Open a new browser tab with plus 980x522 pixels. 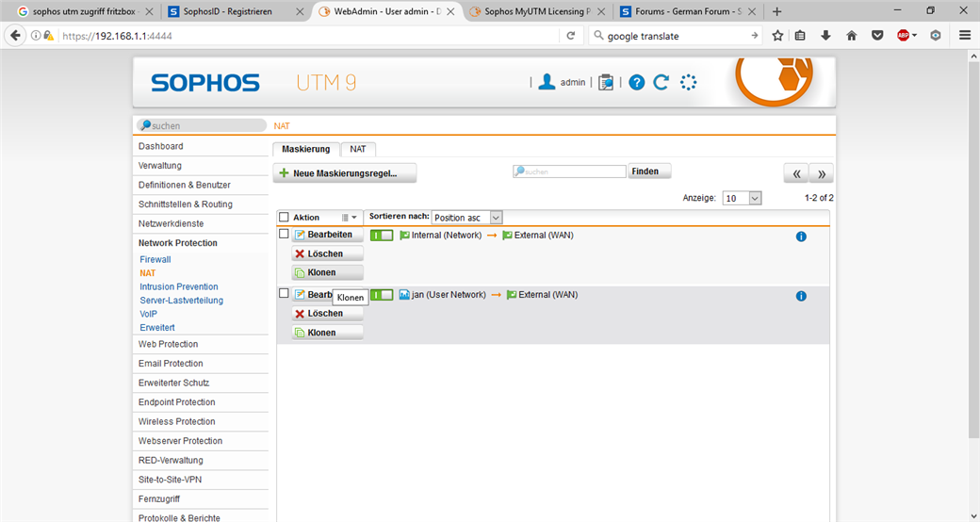pyautogui.click(x=776, y=11)
